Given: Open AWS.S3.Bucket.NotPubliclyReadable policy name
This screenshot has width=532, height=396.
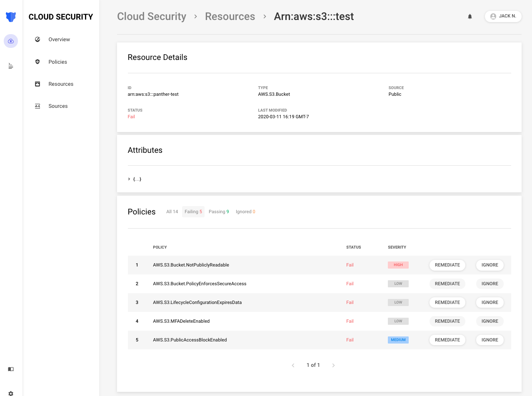Looking at the screenshot, I should click(191, 265).
